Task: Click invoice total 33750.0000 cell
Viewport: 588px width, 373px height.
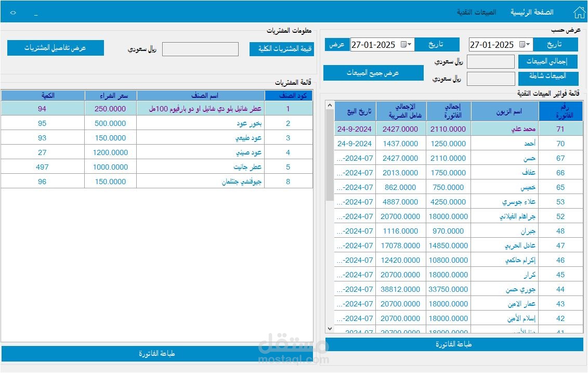Action: pyautogui.click(x=449, y=289)
